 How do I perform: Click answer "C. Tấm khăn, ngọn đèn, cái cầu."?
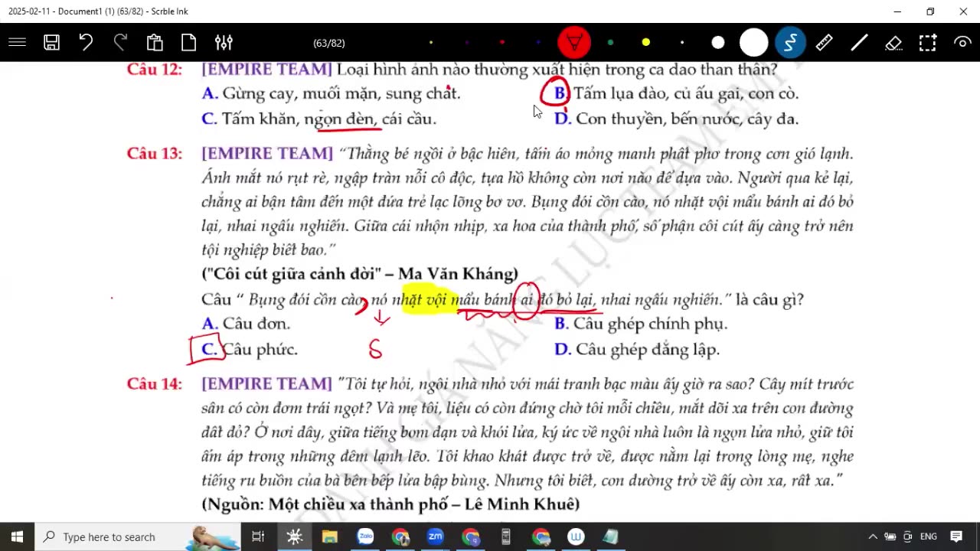click(318, 119)
